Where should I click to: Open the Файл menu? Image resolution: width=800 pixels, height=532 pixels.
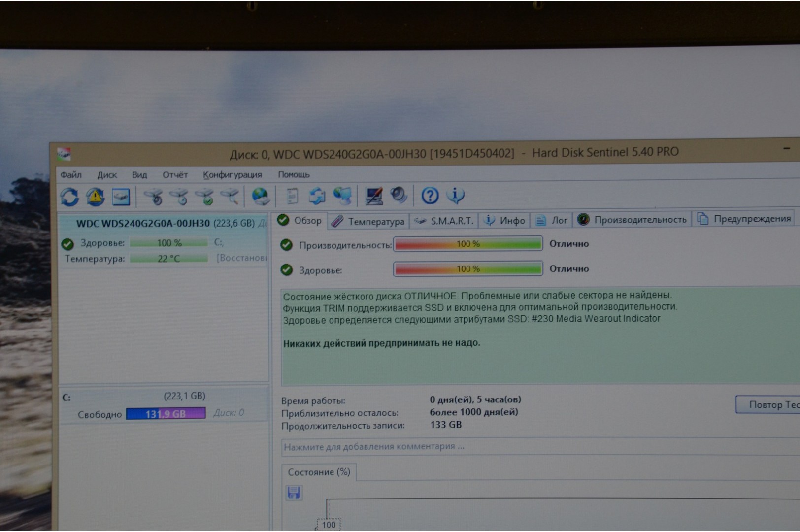click(71, 175)
